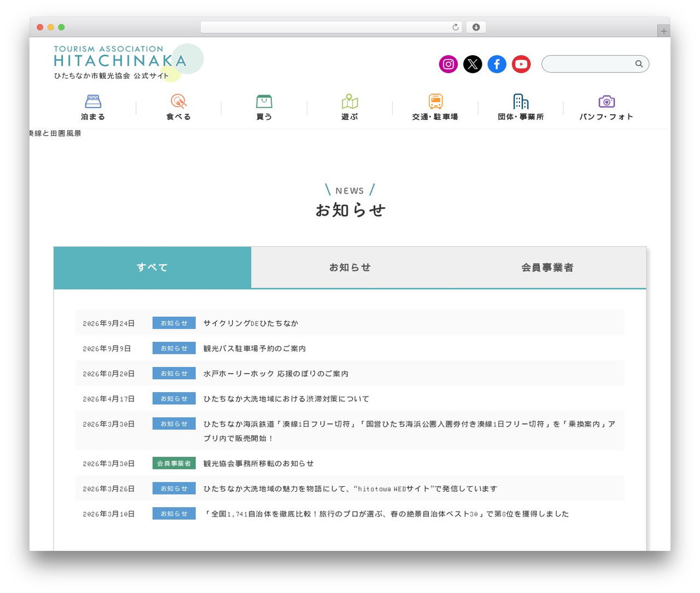Click the map icon for 遊ぶ
The width and height of the screenshot is (700, 593).
[350, 101]
